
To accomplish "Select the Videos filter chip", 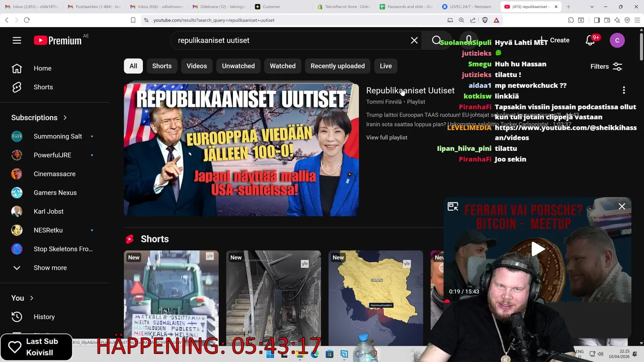I will 197,66.
